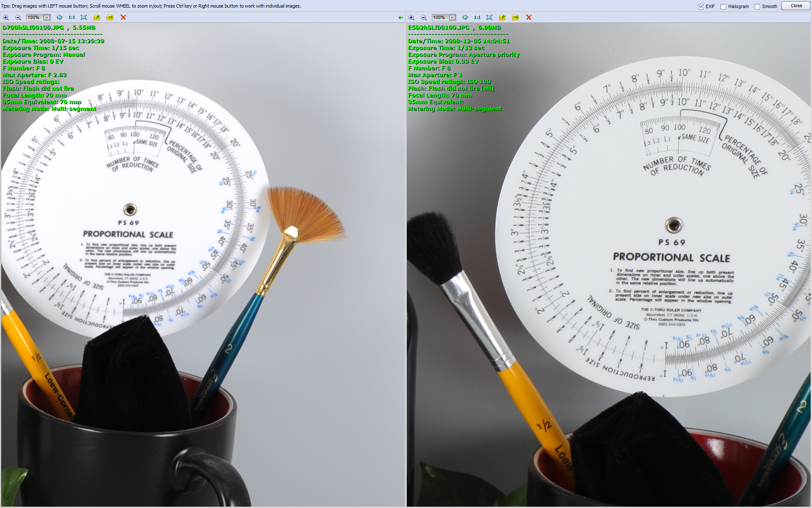This screenshot has height=508, width=812.
Task: Click right pane 'Exposure Time: 1/13 sec' text
Action: tap(446, 48)
